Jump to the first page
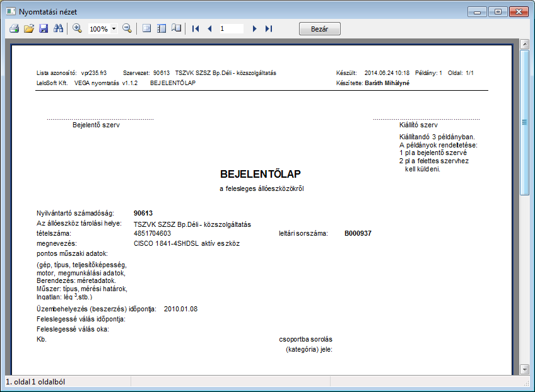The image size is (535, 392). [196, 28]
